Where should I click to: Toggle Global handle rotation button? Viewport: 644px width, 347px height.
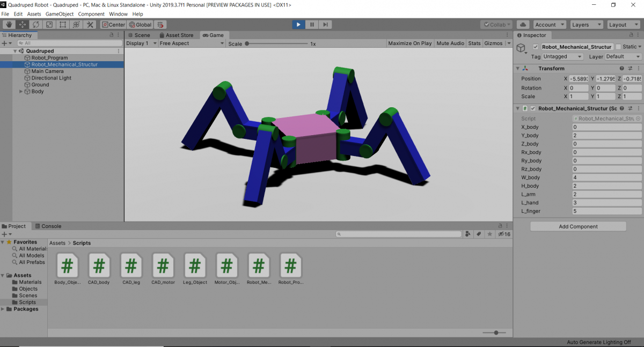tap(140, 25)
